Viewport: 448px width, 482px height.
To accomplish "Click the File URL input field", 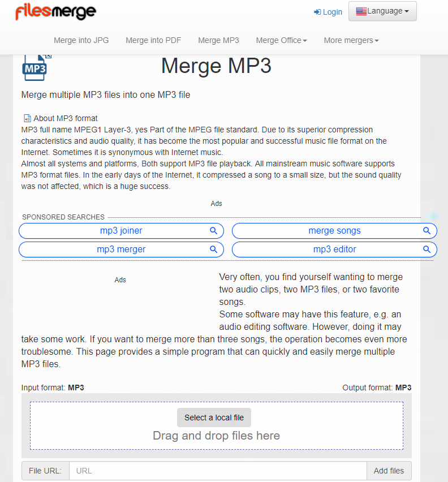I will click(x=218, y=471).
